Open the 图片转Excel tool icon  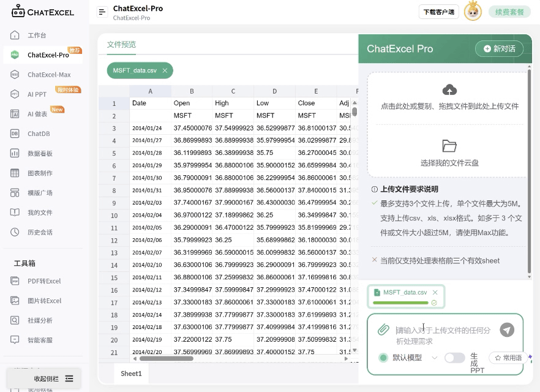pos(15,301)
